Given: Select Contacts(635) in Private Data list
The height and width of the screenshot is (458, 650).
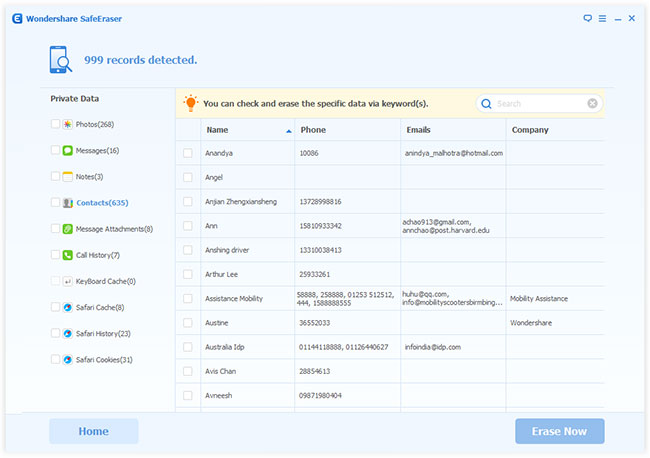Looking at the screenshot, I should click(102, 203).
